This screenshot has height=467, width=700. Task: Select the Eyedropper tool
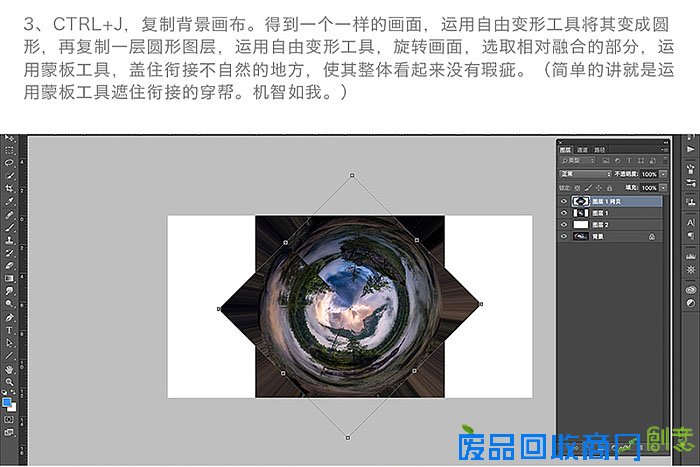coord(9,201)
